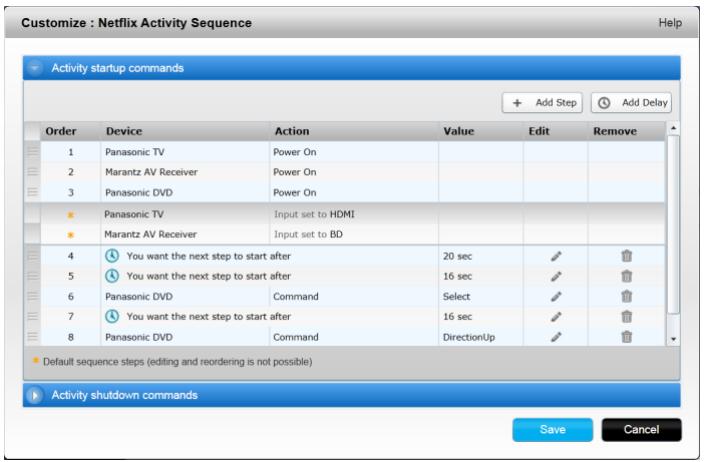704x462 pixels.
Task: Open the Help link
Action: 670,23
